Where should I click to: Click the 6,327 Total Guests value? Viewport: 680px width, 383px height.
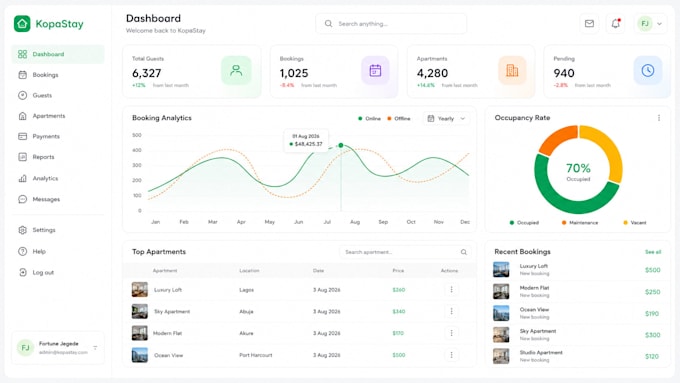click(147, 73)
